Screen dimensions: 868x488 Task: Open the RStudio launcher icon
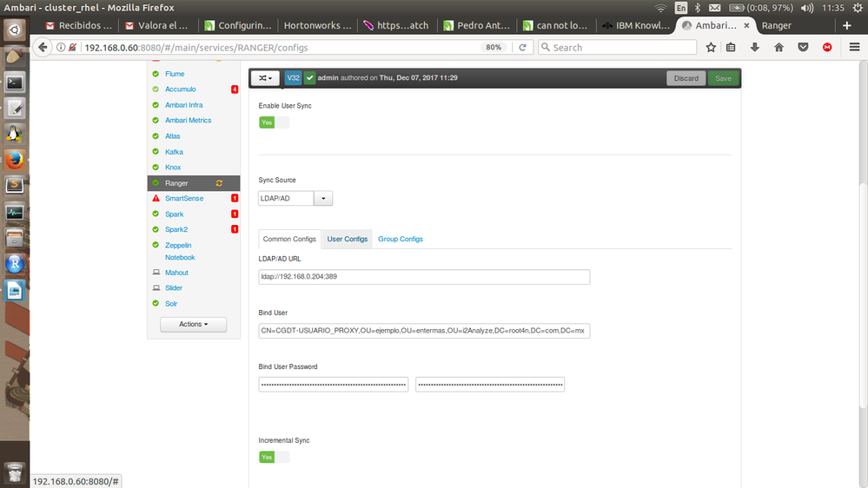pyautogui.click(x=15, y=264)
